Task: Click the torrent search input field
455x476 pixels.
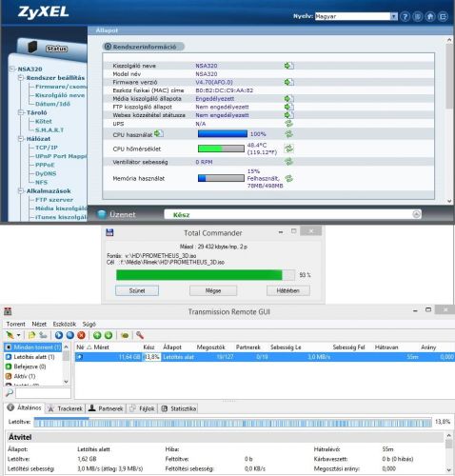Action: [43, 393]
